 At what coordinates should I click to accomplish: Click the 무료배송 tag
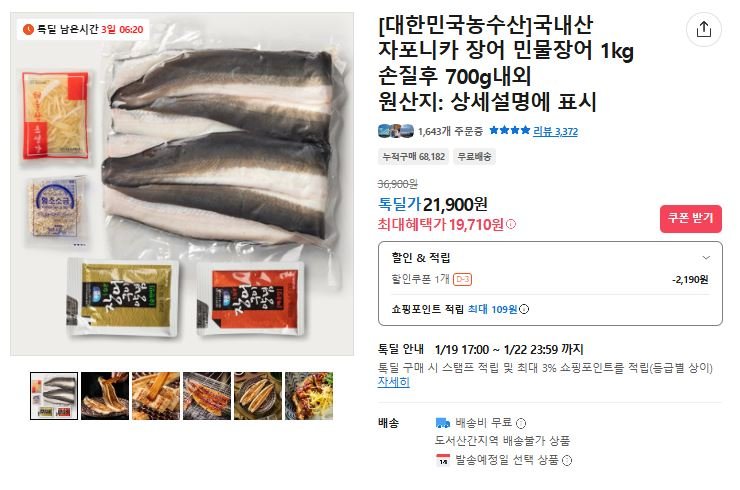(474, 157)
